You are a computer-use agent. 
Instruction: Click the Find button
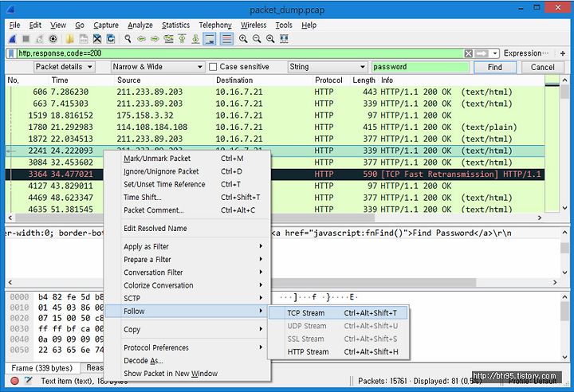pos(495,67)
